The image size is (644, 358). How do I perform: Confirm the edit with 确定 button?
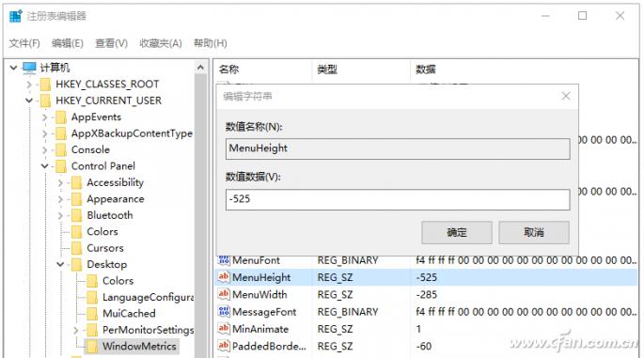456,232
